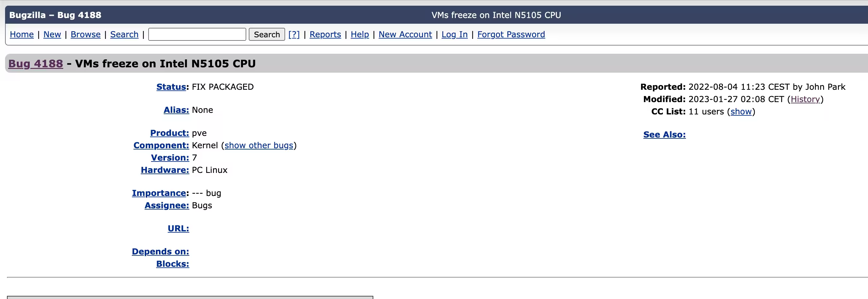
Task: Open the See Also field label
Action: [x=664, y=135]
